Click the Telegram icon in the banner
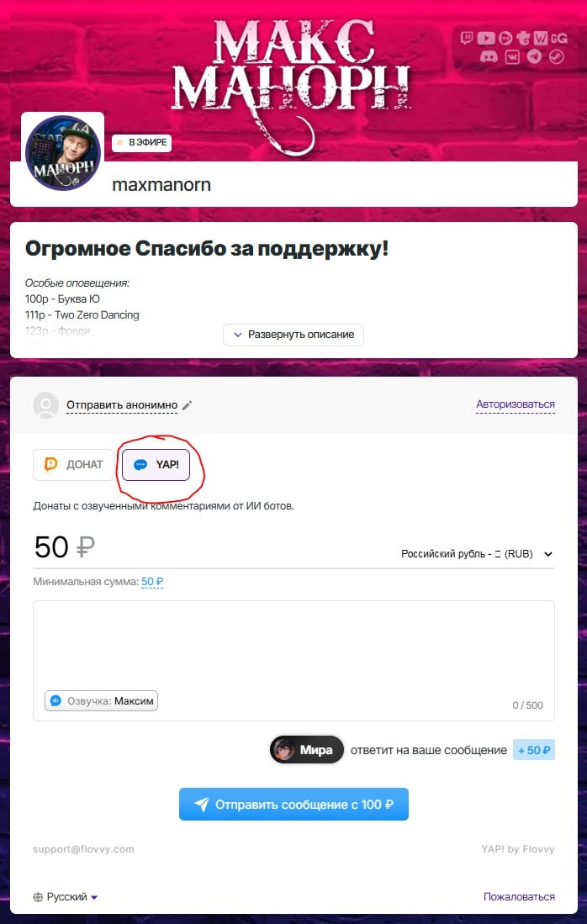The image size is (587, 924). tap(534, 56)
